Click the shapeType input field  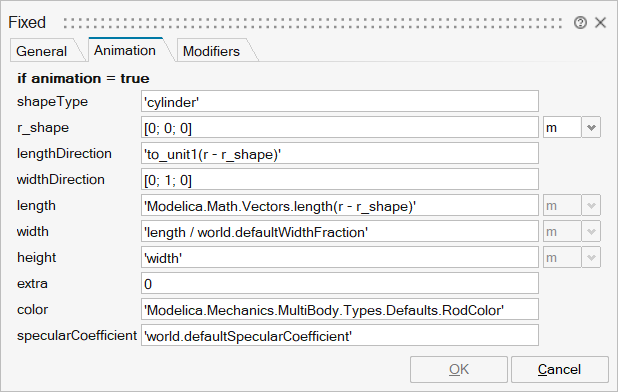pos(340,102)
